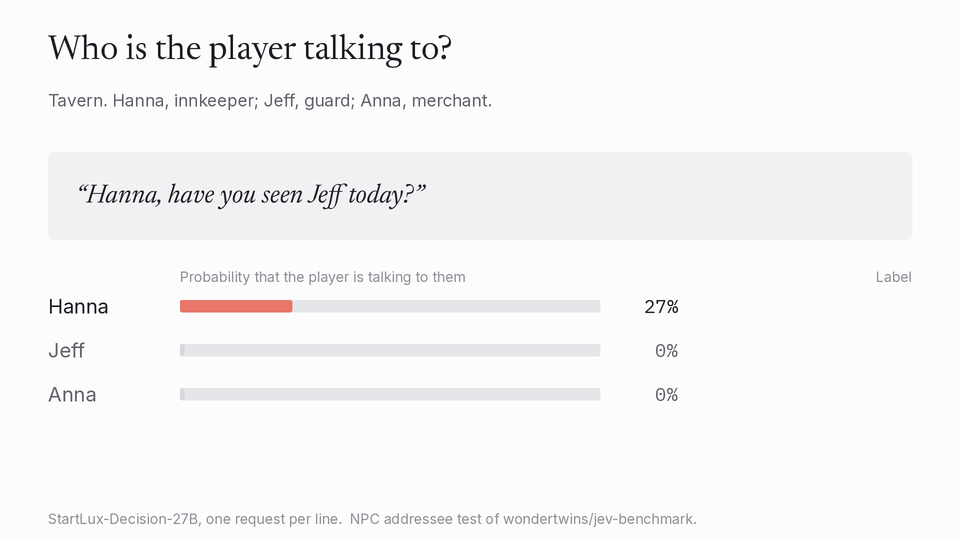Click the probability column header text
This screenshot has width=960, height=540.
(x=323, y=277)
